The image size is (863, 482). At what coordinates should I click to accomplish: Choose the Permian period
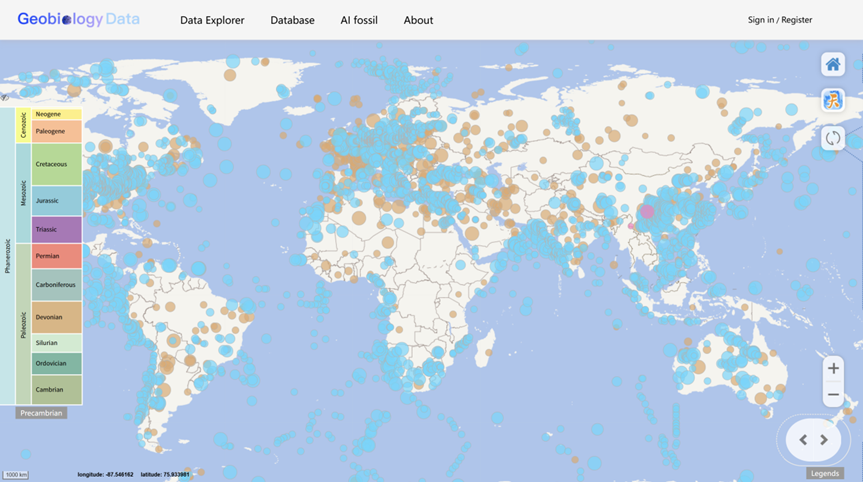57,256
